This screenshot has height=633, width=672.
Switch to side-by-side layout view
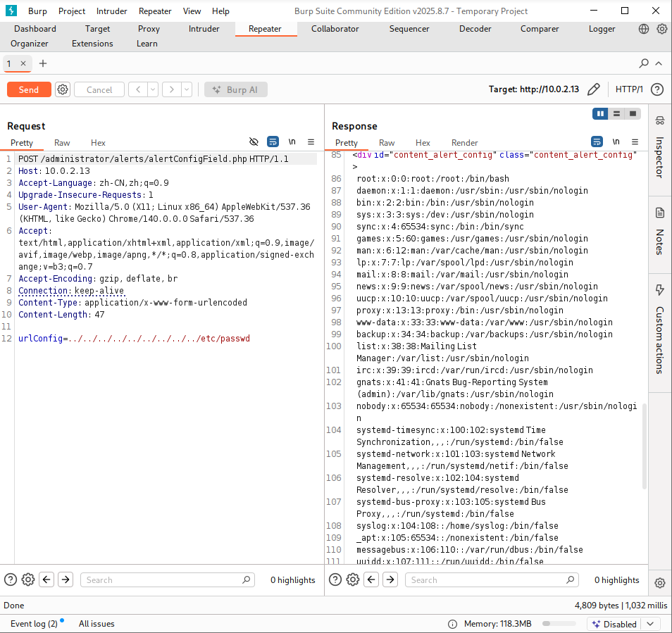pos(601,113)
